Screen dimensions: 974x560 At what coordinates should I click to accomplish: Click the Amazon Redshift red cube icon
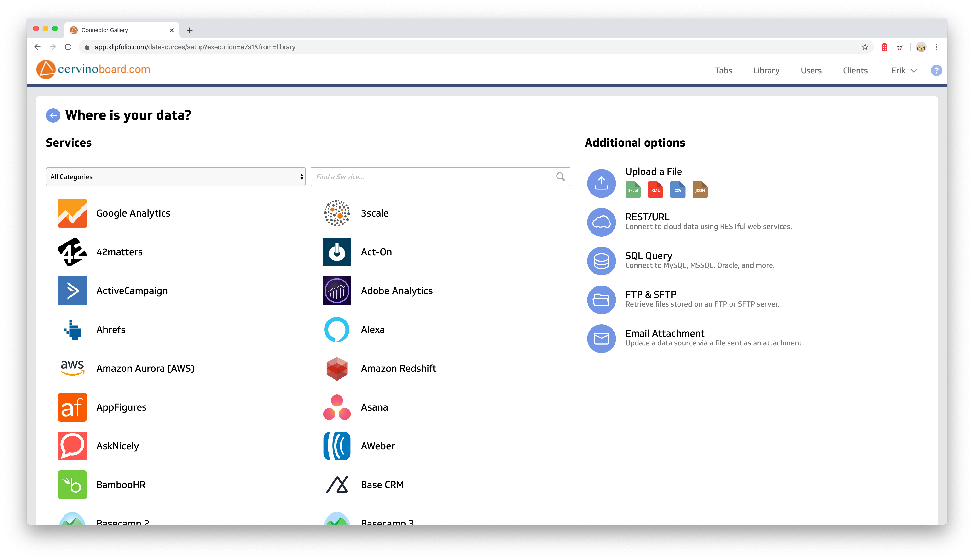[337, 368]
